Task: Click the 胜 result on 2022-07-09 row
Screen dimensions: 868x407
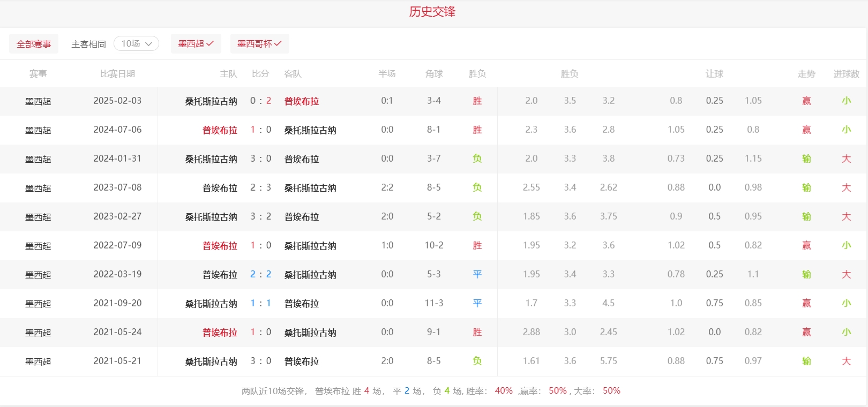Action: pyautogui.click(x=477, y=246)
